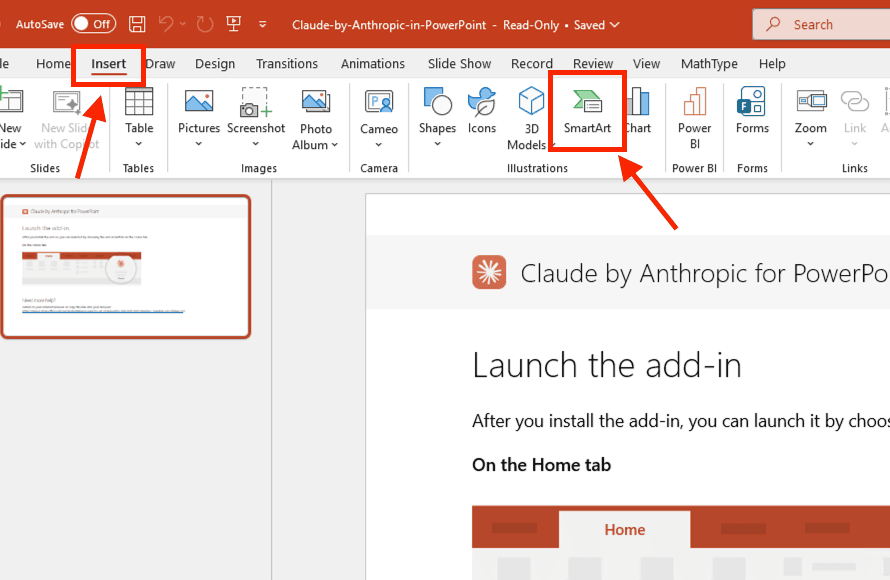Image resolution: width=890 pixels, height=580 pixels.
Task: Open the Review tab
Action: 593,64
